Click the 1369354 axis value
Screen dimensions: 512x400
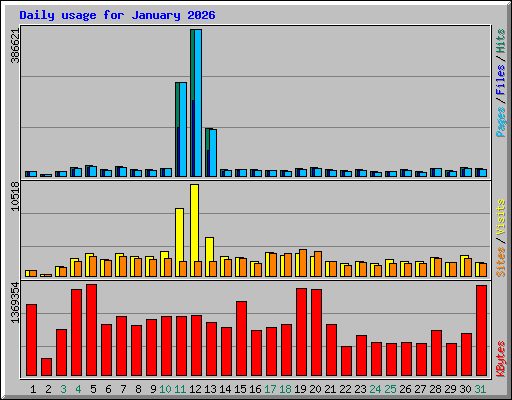[x=15, y=303]
